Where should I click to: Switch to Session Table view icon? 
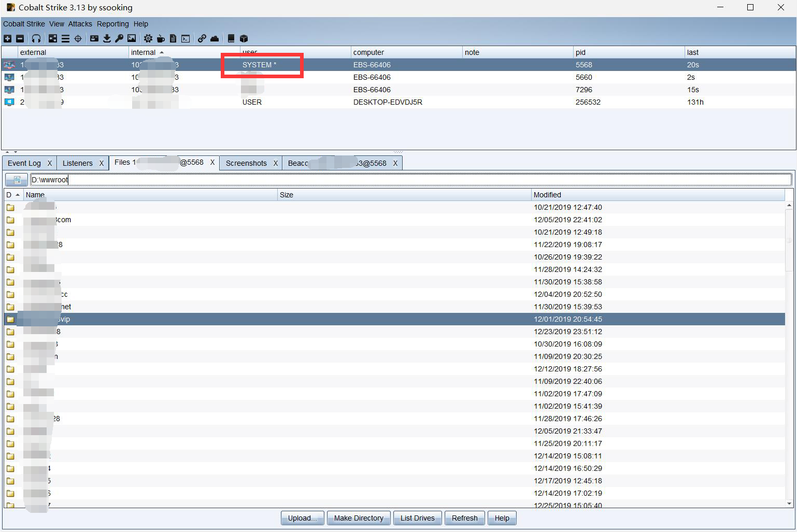click(65, 38)
